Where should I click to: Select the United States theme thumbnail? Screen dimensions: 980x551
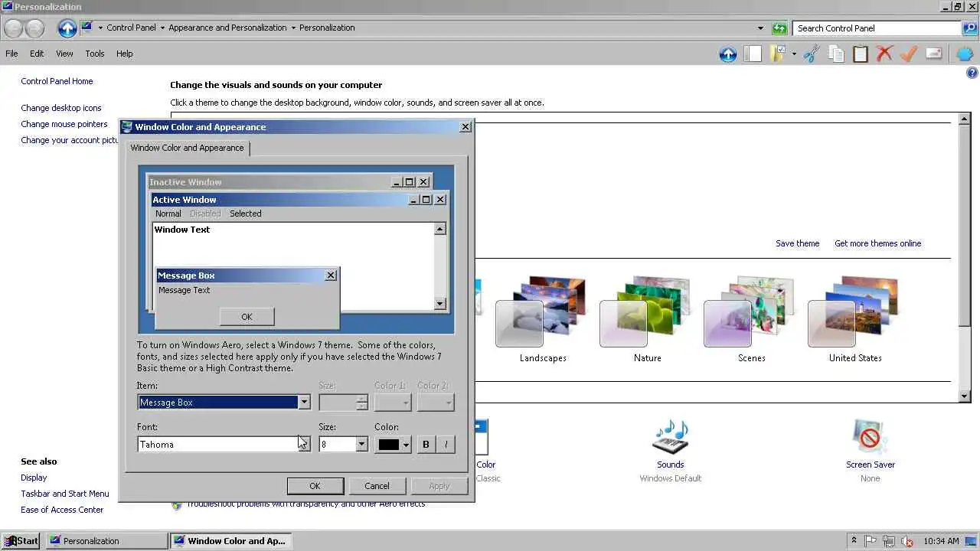point(855,311)
